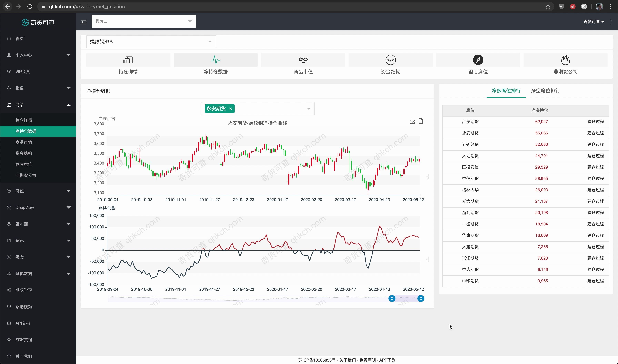Open 期权学习 sidebar item
Image resolution: width=618 pixels, height=364 pixels.
[x=38, y=290]
